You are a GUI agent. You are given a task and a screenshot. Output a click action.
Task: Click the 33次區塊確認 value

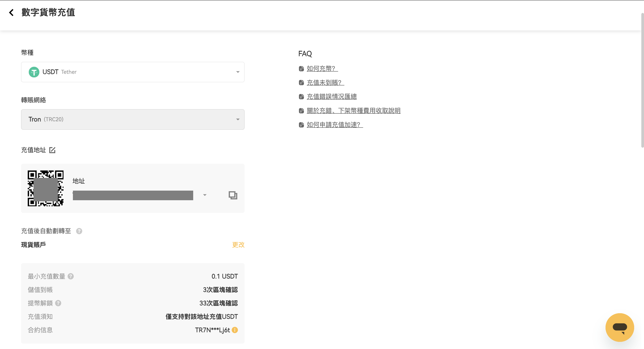[218, 303]
